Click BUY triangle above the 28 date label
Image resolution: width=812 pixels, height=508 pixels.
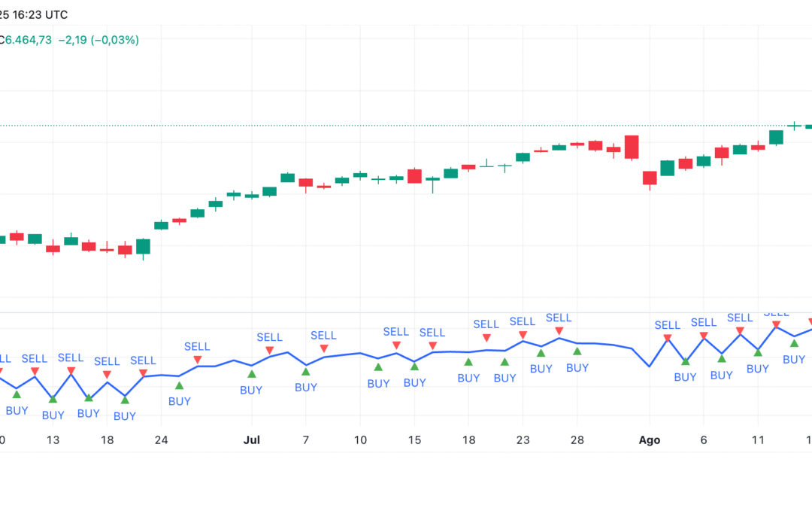[577, 351]
